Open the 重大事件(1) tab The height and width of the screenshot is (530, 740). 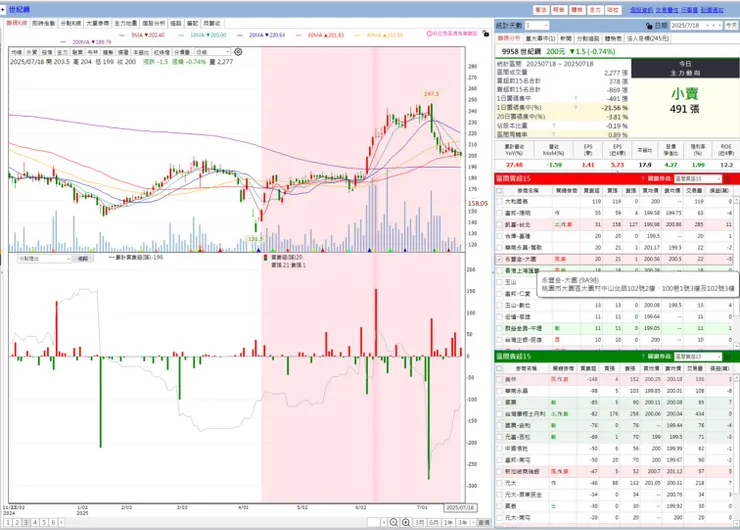[x=540, y=38]
